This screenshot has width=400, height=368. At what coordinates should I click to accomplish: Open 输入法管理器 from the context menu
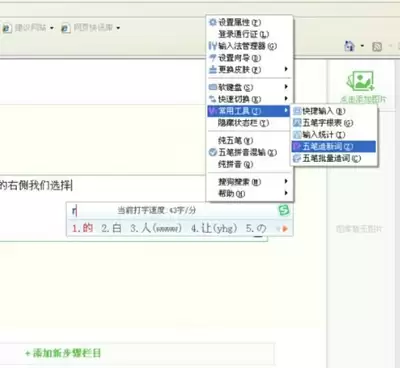243,46
